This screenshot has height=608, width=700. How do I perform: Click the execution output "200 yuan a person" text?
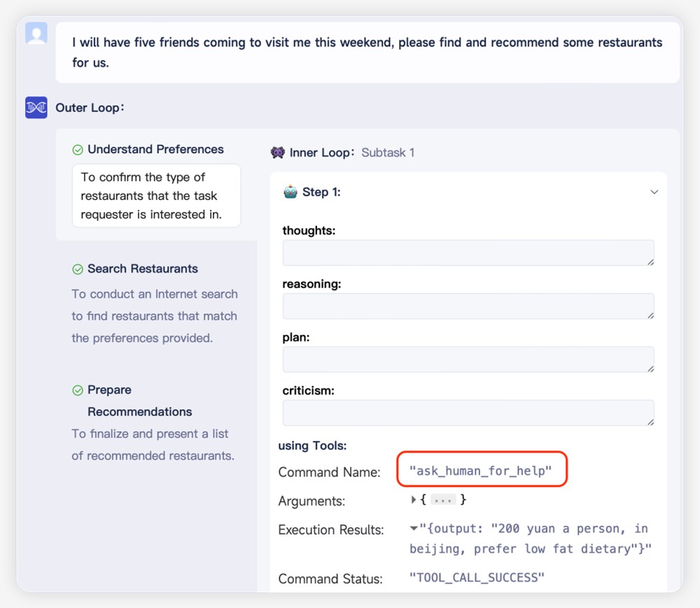[531, 539]
